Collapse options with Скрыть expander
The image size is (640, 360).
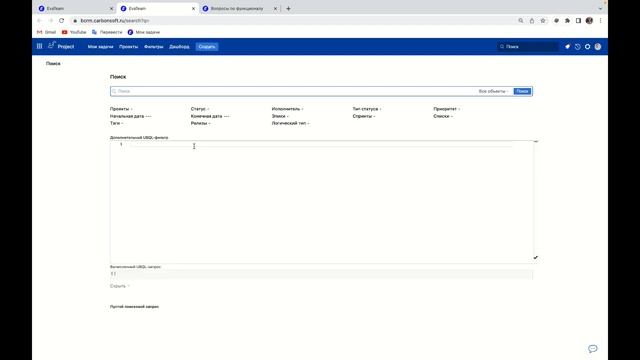pos(120,286)
